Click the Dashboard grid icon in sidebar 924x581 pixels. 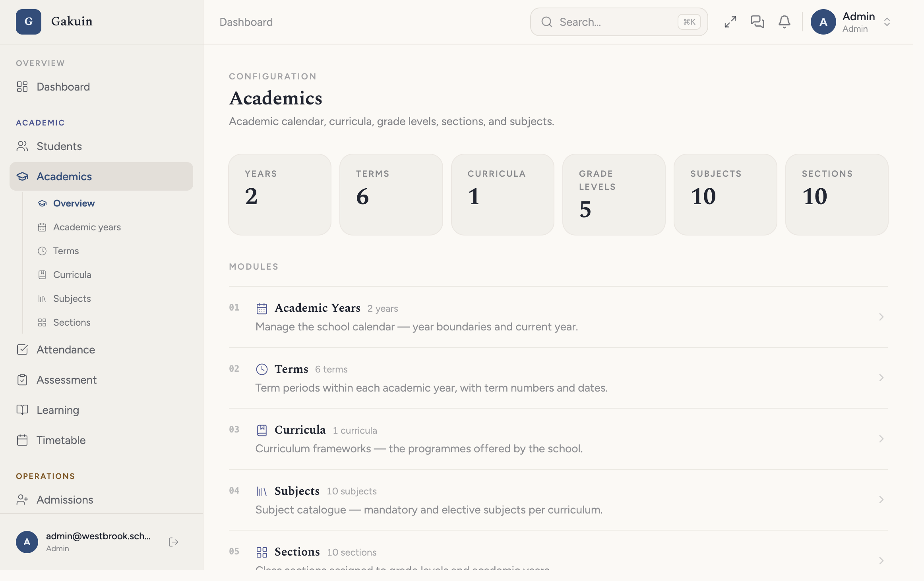click(x=22, y=87)
